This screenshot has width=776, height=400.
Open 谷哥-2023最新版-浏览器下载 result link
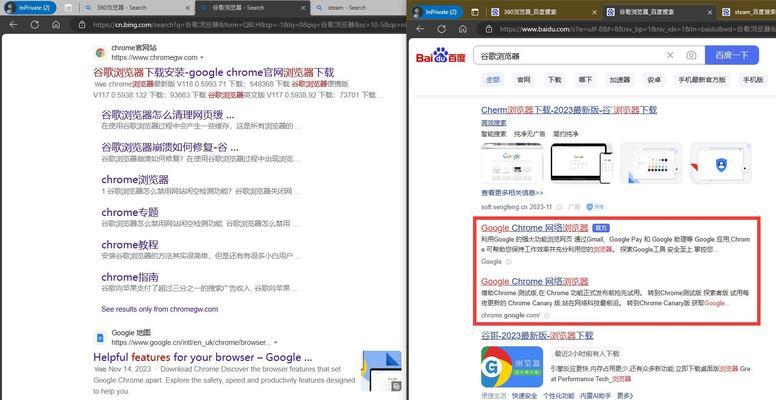click(x=537, y=336)
